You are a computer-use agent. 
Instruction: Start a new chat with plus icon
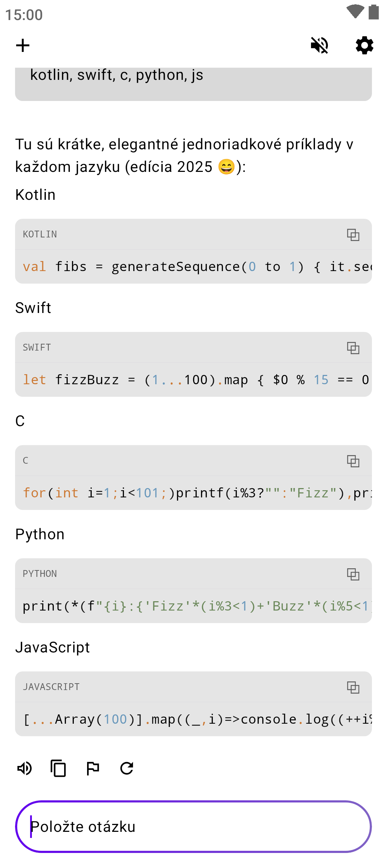coord(23,45)
